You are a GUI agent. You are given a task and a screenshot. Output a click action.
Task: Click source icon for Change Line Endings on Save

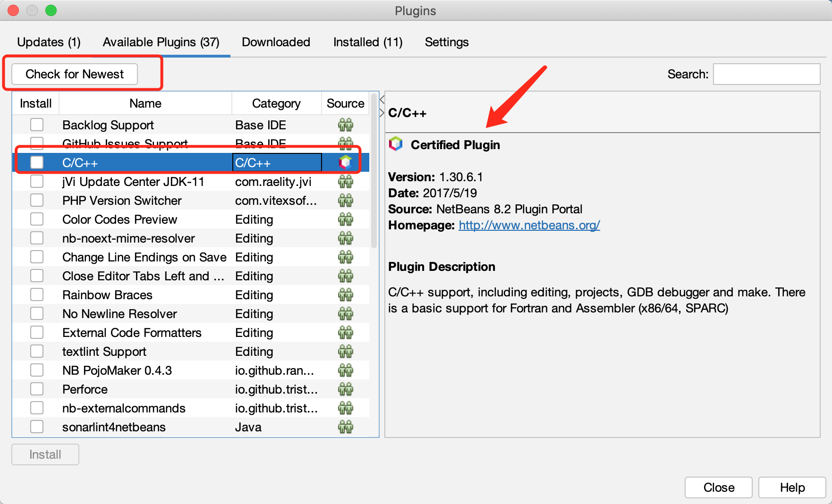point(346,257)
